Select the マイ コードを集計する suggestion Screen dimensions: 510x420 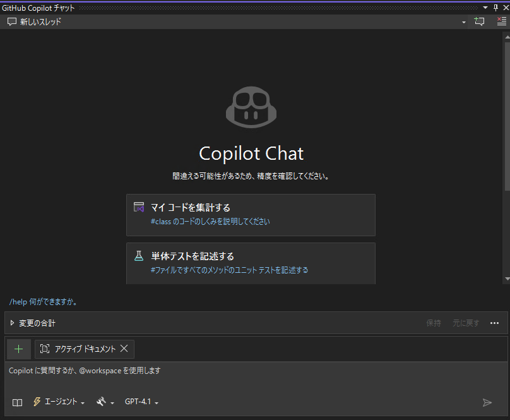(251, 215)
